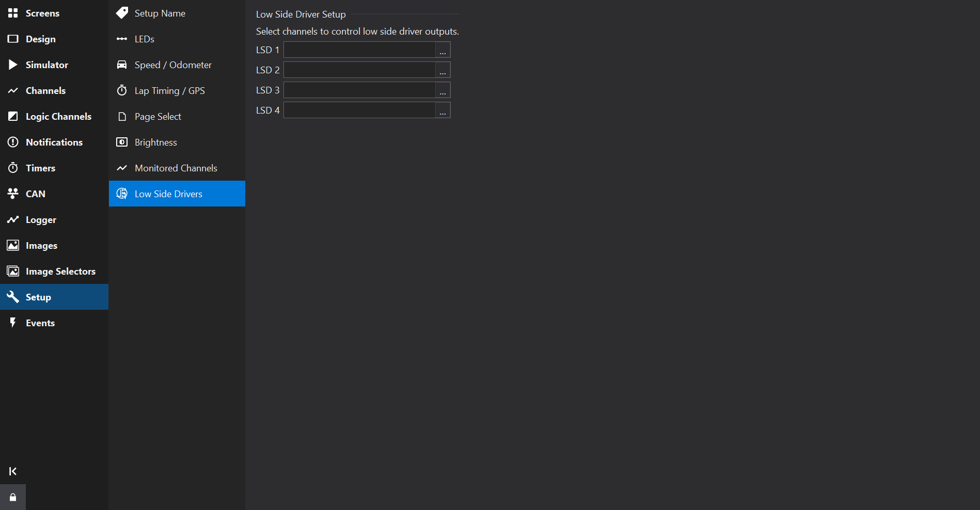This screenshot has height=510, width=980.
Task: Select the Brightness setup page
Action: [x=155, y=142]
